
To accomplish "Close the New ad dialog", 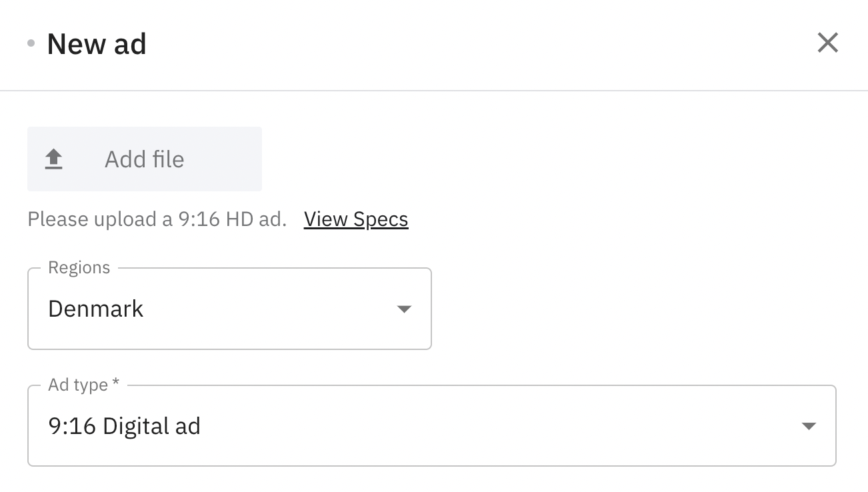I will (x=827, y=43).
